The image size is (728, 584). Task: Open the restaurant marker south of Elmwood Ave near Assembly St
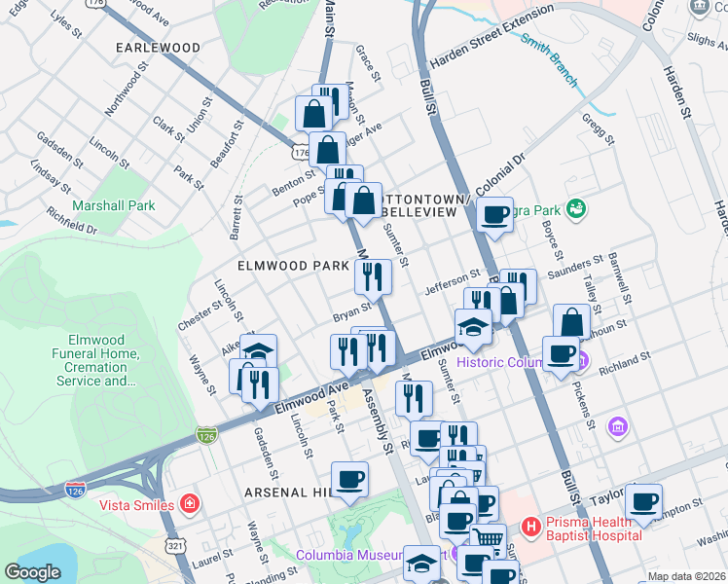click(x=415, y=399)
